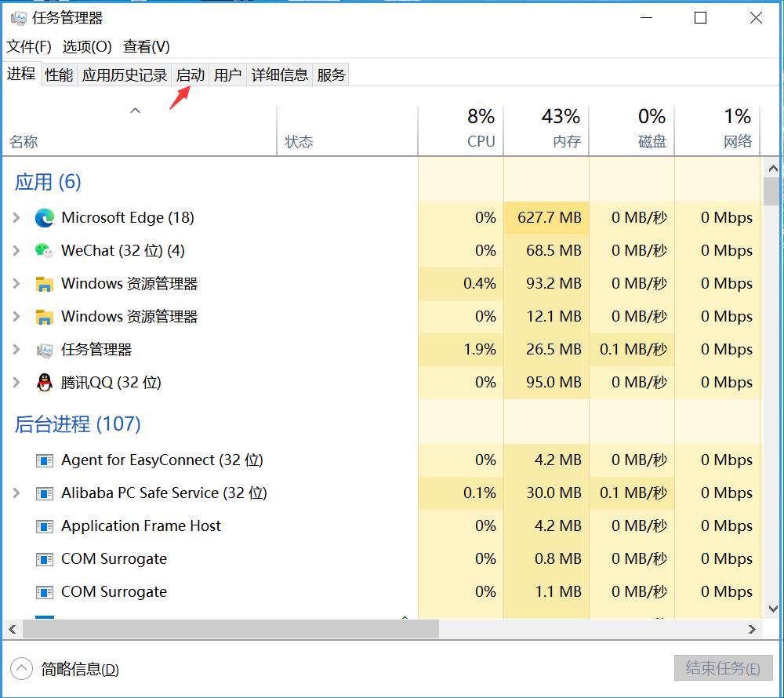Expand the Microsoft Edge process group
This screenshot has height=698, width=784.
[17, 218]
